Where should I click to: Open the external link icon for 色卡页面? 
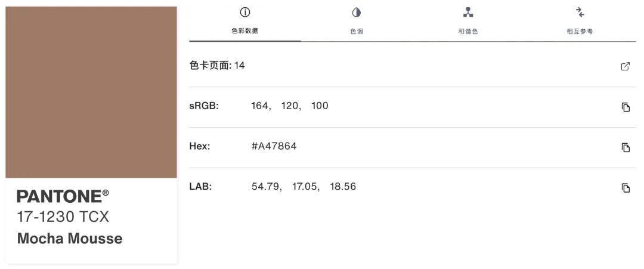625,66
